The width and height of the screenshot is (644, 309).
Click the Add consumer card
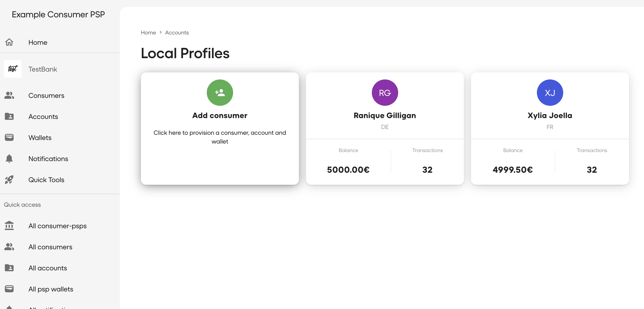tap(220, 129)
